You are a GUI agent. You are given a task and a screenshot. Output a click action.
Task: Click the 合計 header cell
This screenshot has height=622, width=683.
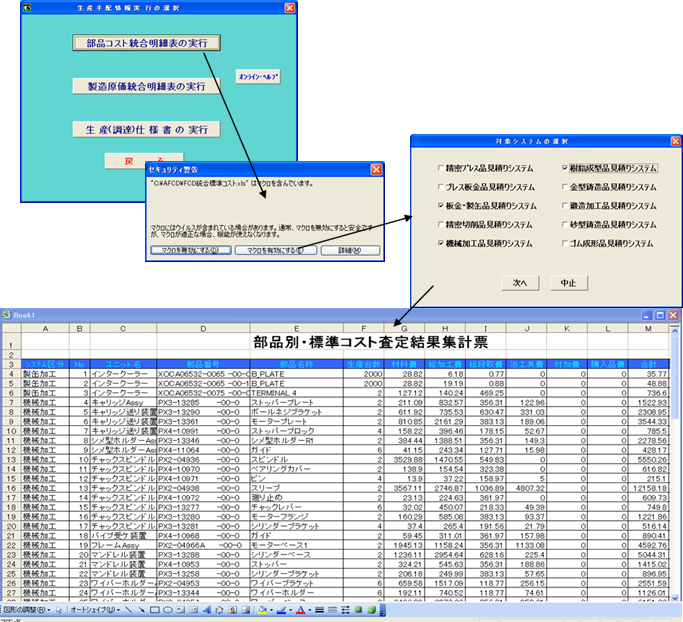click(x=648, y=364)
